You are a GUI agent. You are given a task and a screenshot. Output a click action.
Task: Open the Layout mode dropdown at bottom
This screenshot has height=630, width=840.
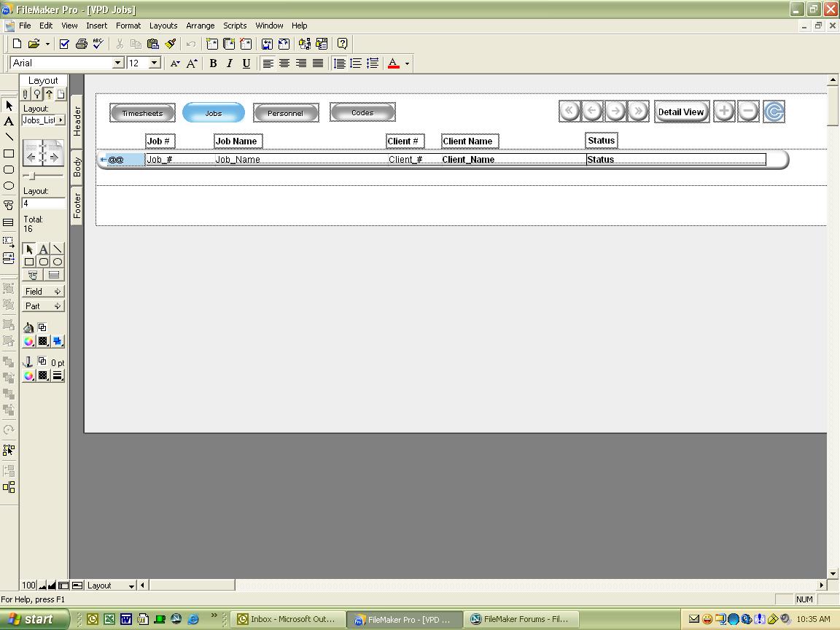point(131,586)
